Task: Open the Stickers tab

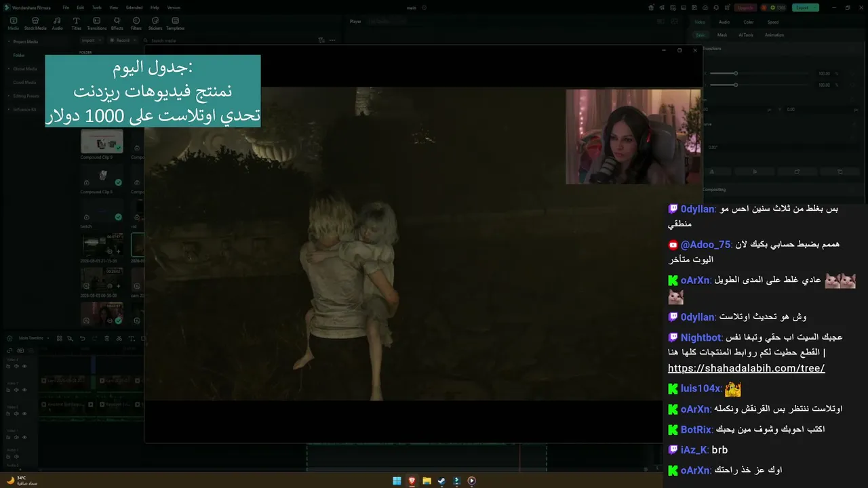Action: pos(155,24)
